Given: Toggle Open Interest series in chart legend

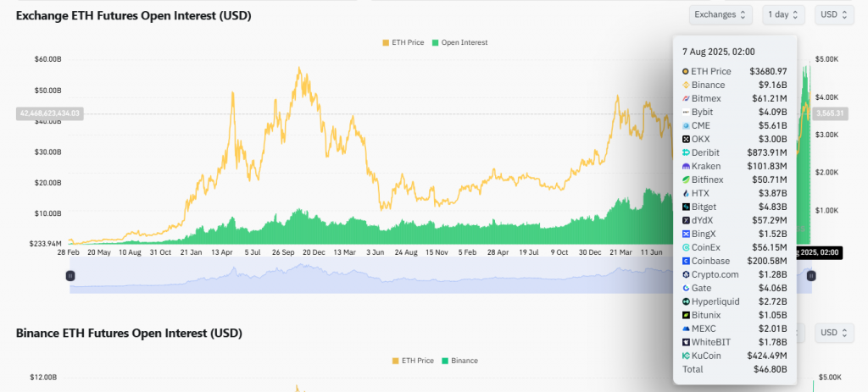Looking at the screenshot, I should 460,42.
